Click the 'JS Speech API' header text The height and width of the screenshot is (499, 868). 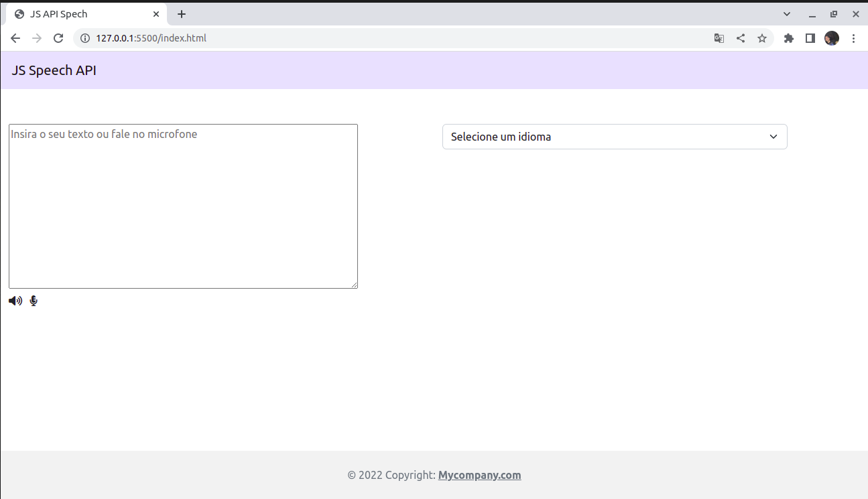coord(54,70)
